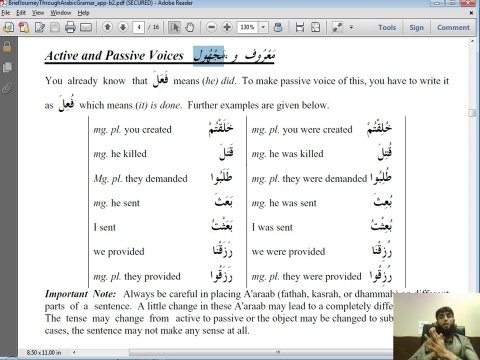Click the '/ 16' total pages label

point(154,27)
